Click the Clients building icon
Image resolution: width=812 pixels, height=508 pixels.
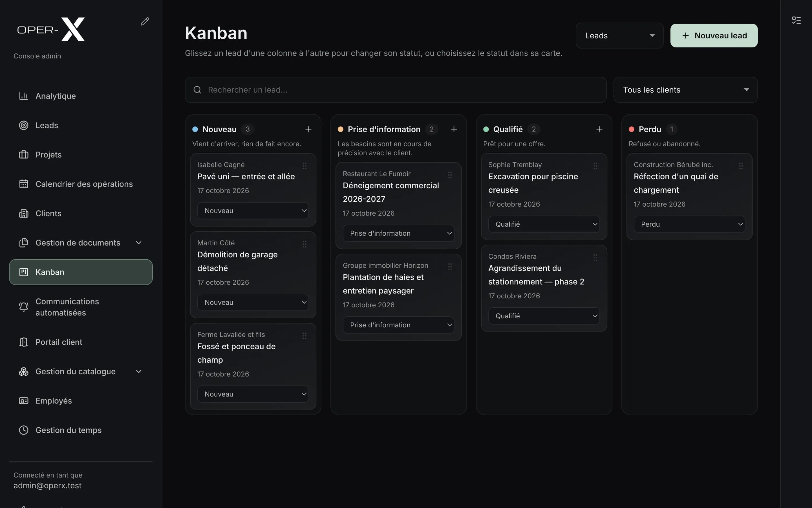[x=23, y=213]
